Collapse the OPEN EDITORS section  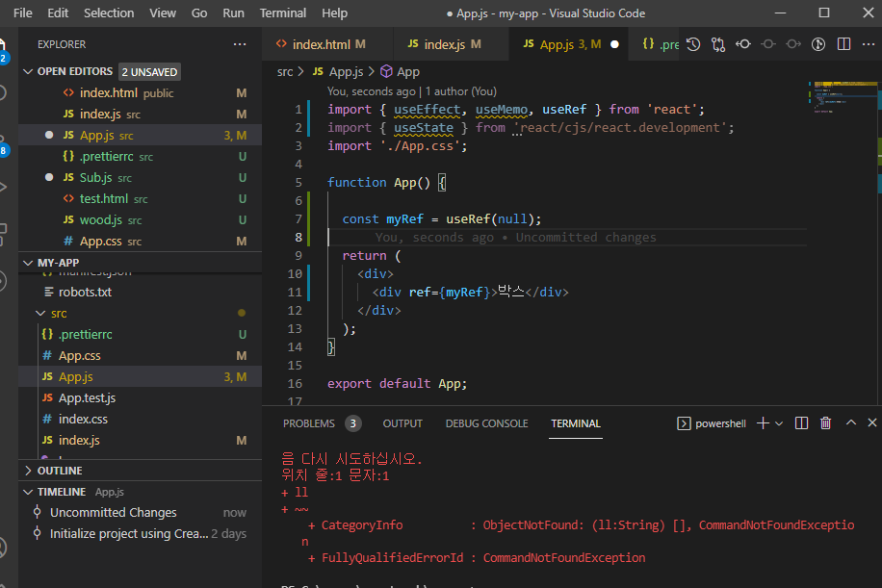[28, 71]
